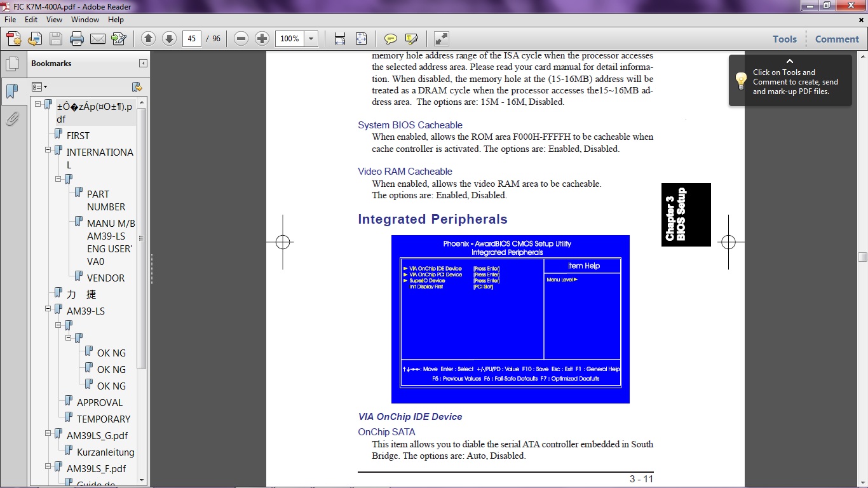Click the page number input field showing 45

[x=192, y=39]
